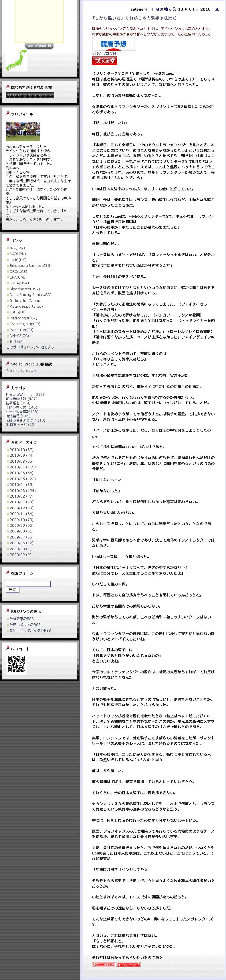Open the TMの独り言 (145) sidebar category
Screen dimensions: 226x980
coord(21,407)
